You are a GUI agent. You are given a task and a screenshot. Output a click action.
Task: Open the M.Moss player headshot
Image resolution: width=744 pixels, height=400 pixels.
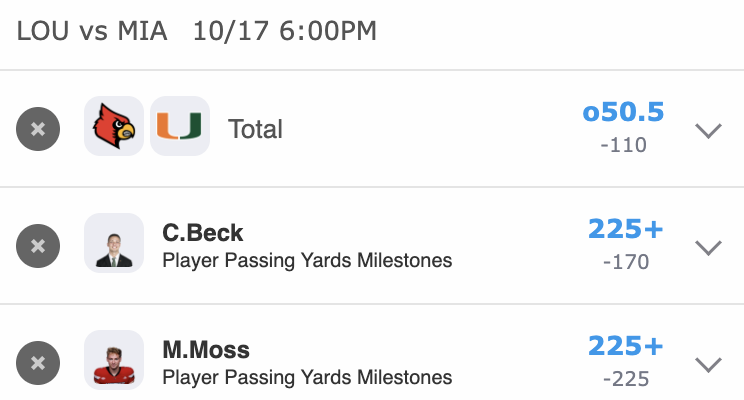point(114,360)
